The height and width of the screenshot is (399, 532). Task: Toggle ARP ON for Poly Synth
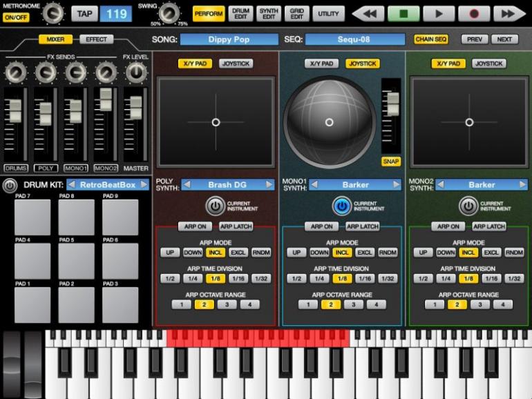point(195,226)
